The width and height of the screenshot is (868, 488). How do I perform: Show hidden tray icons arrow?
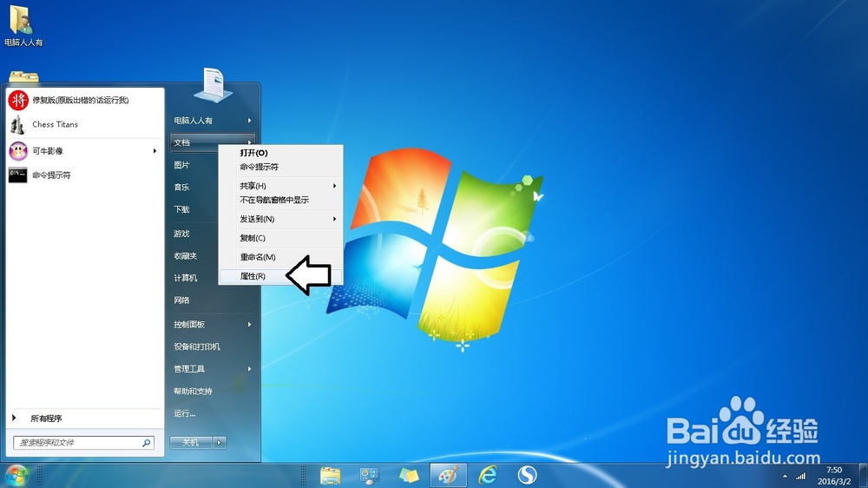785,477
